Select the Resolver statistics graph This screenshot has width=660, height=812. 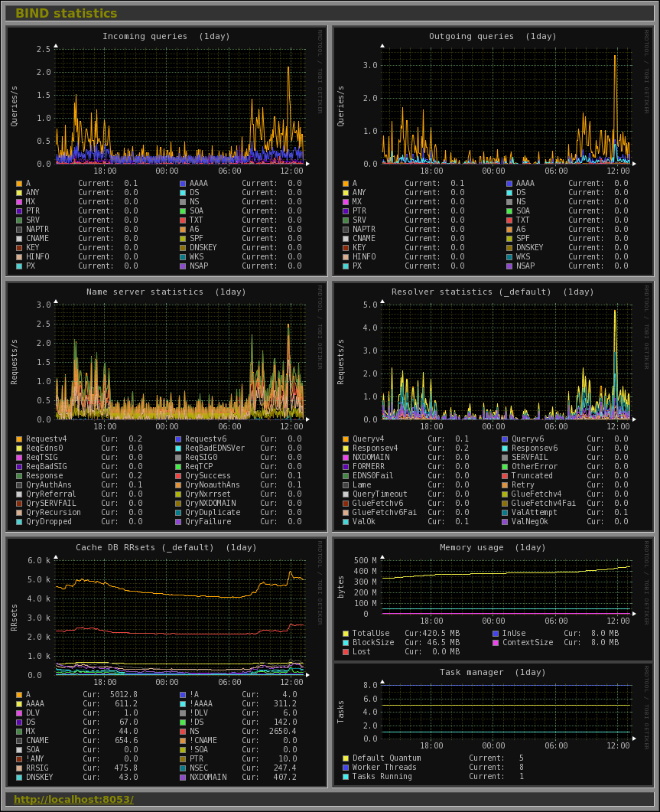tap(493, 406)
